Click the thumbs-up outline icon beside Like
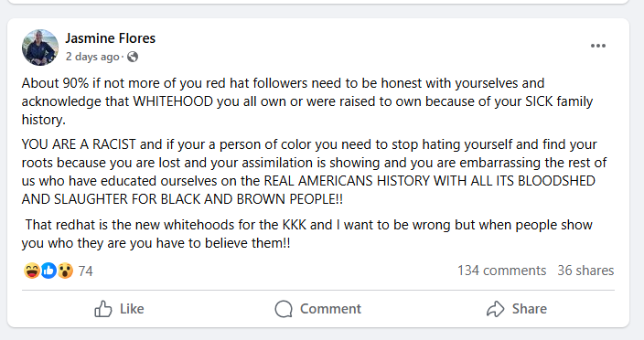 pos(103,309)
